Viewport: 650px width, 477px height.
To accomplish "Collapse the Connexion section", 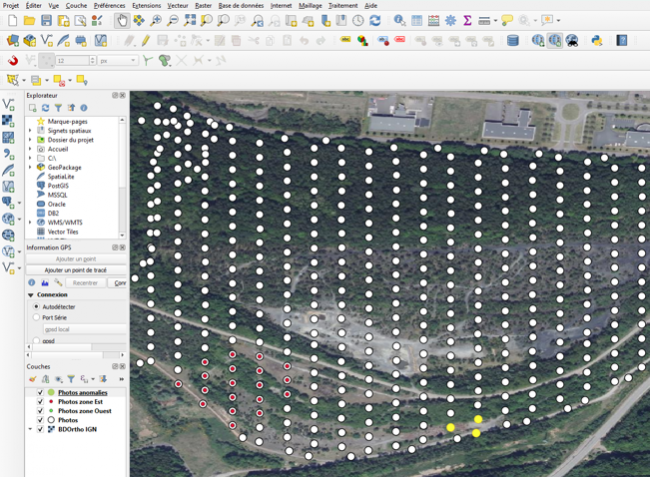I will pos(31,295).
